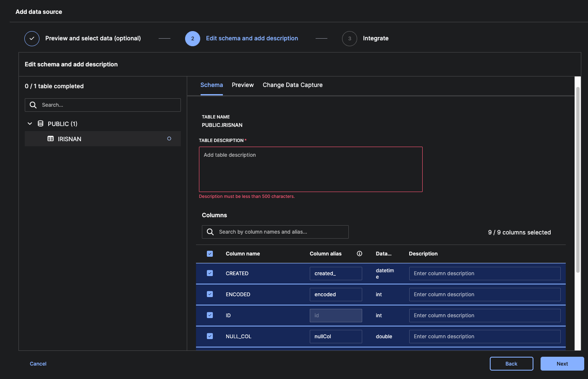The width and height of the screenshot is (588, 379).
Task: Uncheck the CREATED column checkbox
Action: pos(210,273)
